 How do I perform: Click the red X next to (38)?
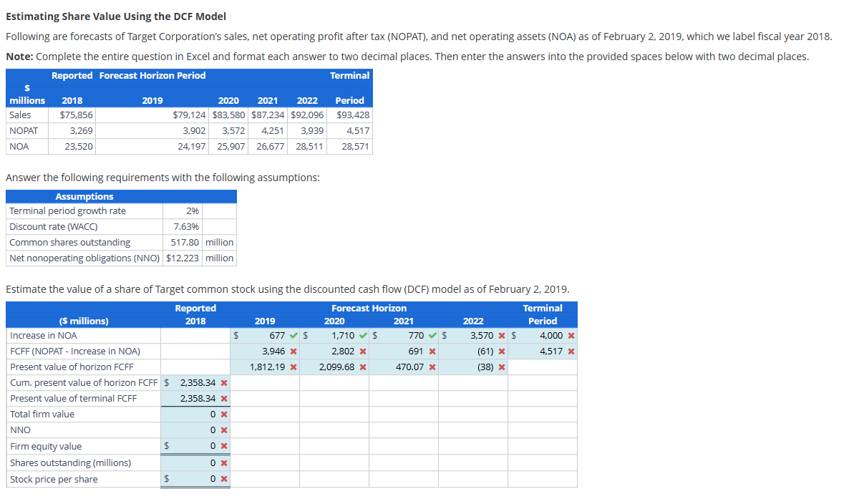point(502,367)
